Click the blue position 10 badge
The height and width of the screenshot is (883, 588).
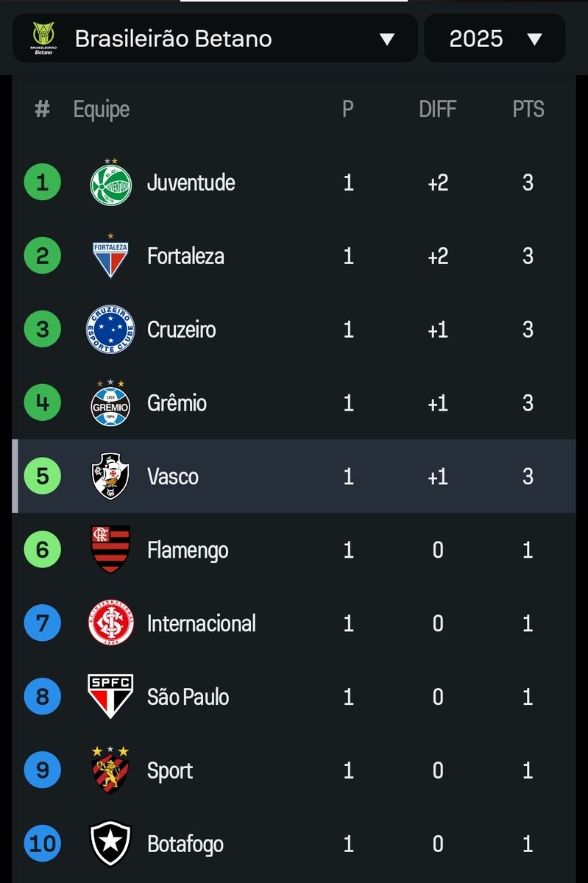pyautogui.click(x=42, y=844)
